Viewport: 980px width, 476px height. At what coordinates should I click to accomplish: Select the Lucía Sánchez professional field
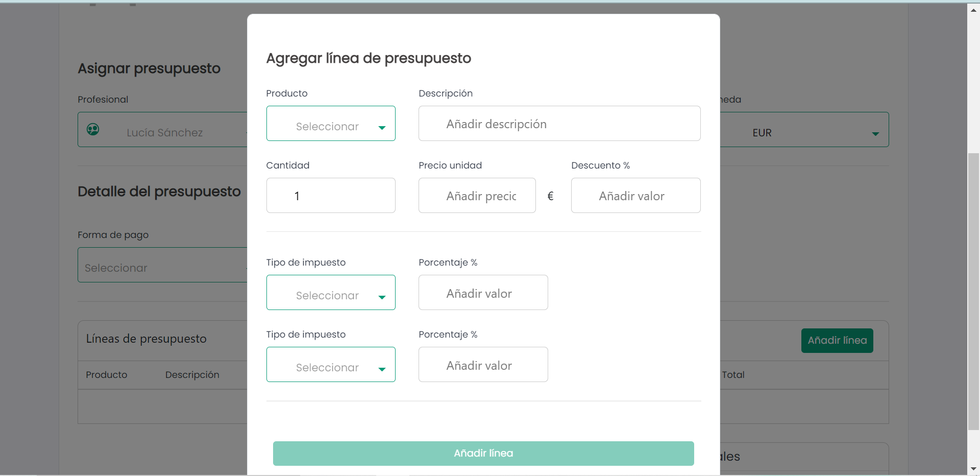coord(163,130)
